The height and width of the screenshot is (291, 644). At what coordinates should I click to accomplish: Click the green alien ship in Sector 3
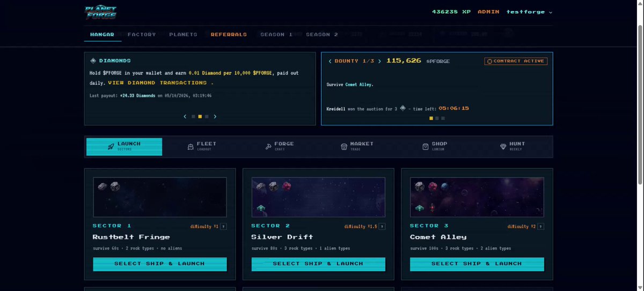(419, 207)
